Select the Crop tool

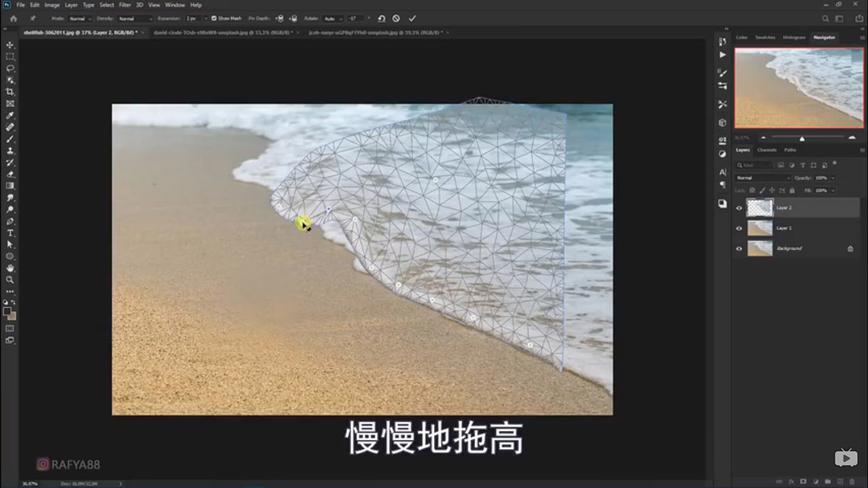[x=10, y=92]
